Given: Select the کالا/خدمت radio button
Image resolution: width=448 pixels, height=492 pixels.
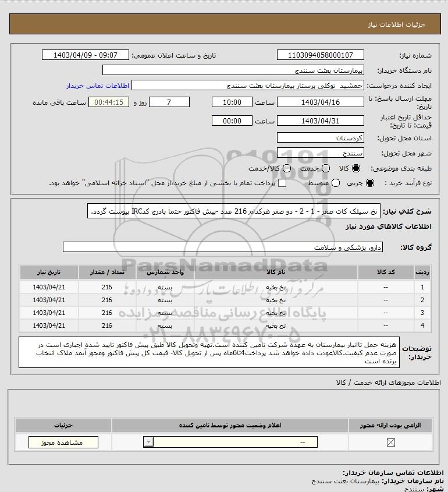Looking at the screenshot, I should coord(286,168).
